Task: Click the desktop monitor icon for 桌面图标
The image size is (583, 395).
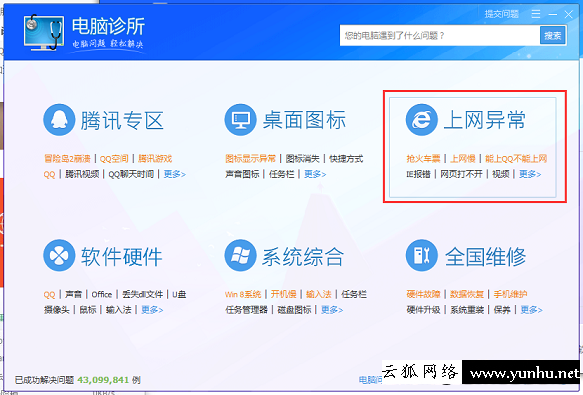Action: point(240,120)
